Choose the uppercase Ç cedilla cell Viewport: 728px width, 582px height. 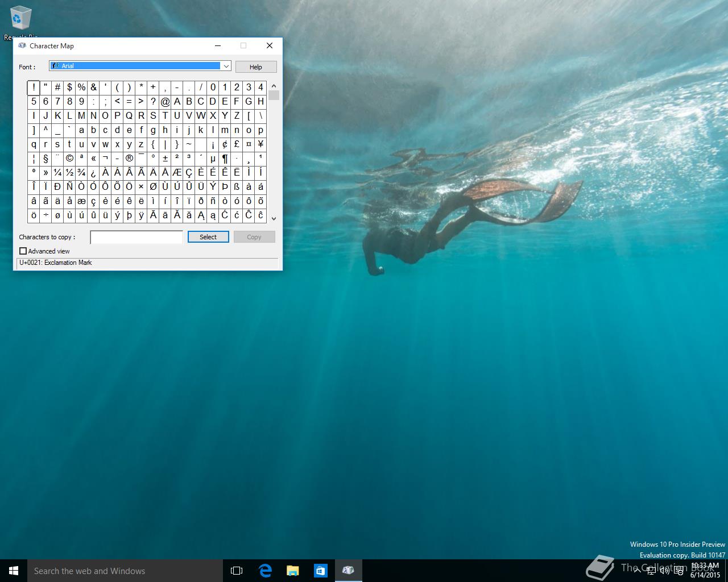(x=189, y=172)
